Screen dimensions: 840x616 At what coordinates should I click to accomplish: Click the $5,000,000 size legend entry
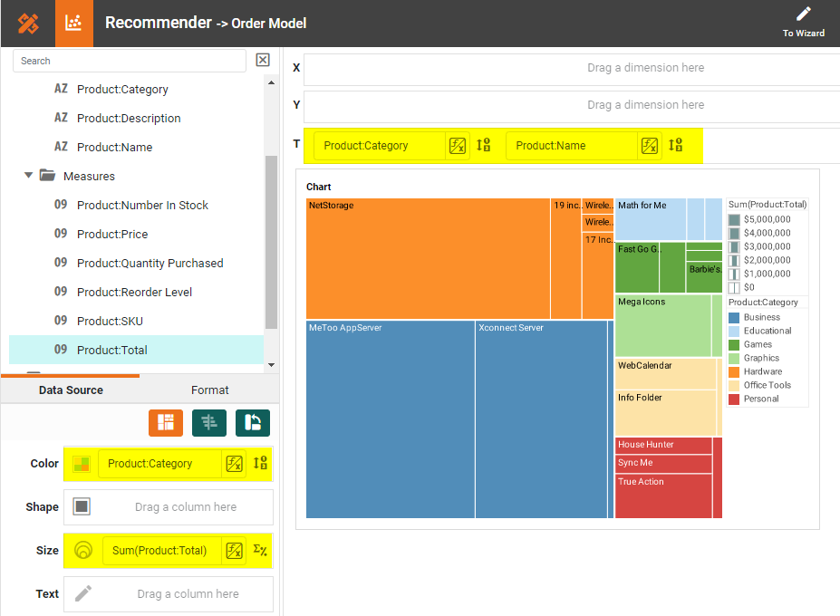pos(759,219)
